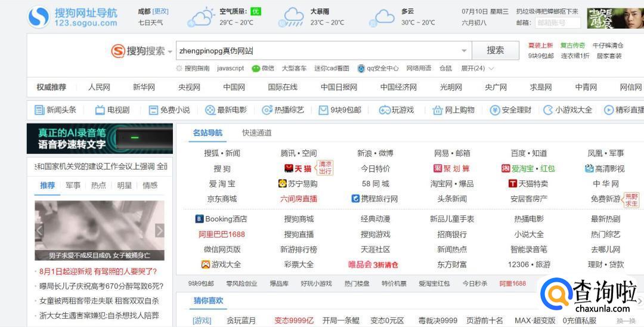Open the 高清影视 site link
The image size is (644, 327).
click(x=605, y=168)
